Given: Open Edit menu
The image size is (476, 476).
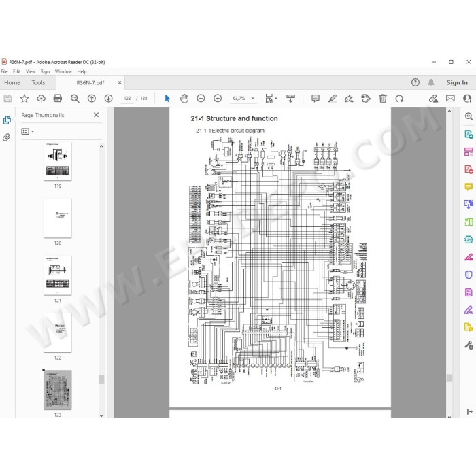Looking at the screenshot, I should (17, 71).
